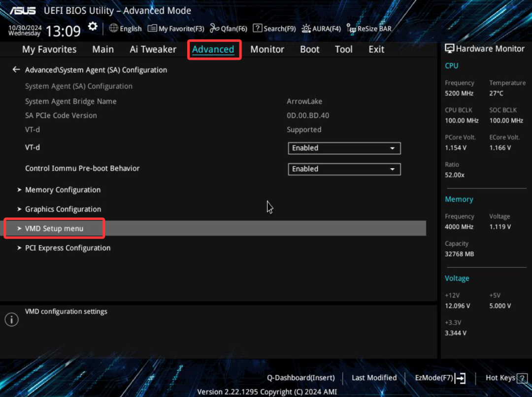Open the Hot Keys help icon
This screenshot has height=397, width=532.
(522, 378)
